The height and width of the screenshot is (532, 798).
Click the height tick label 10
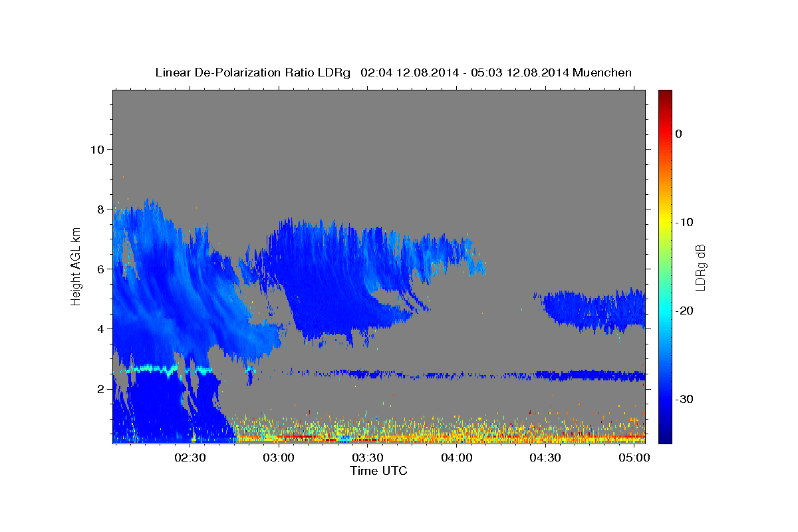(96, 149)
